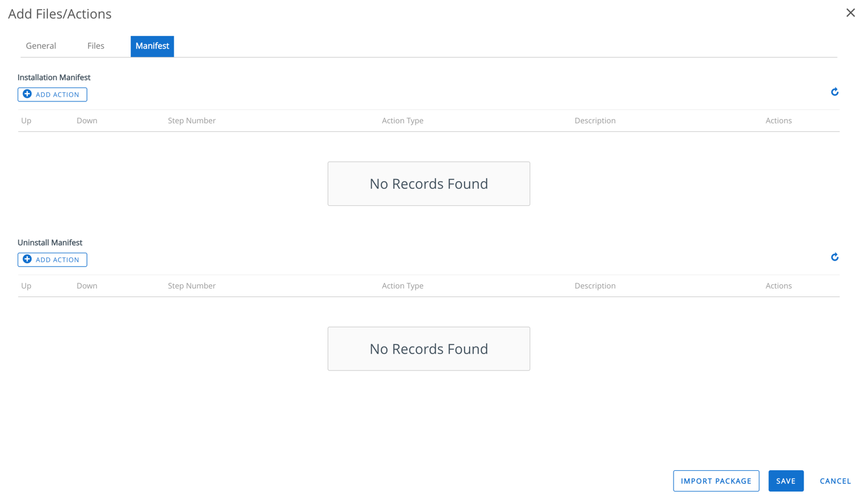Click the Up column header in Installation Manifest

[26, 120]
